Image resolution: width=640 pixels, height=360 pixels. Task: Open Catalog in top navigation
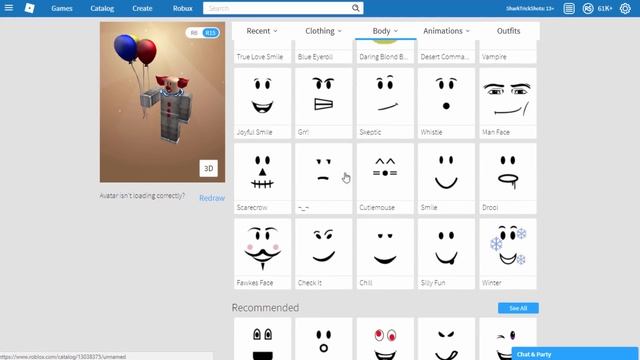click(x=102, y=8)
